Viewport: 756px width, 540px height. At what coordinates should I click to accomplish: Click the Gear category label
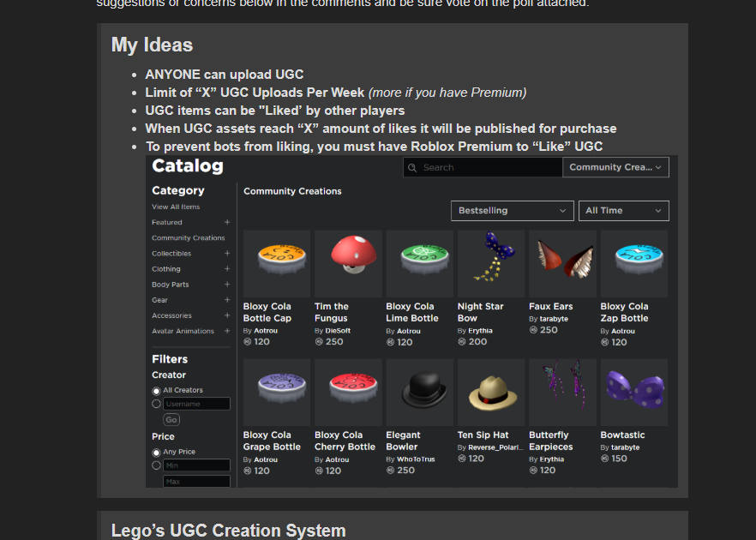[159, 300]
